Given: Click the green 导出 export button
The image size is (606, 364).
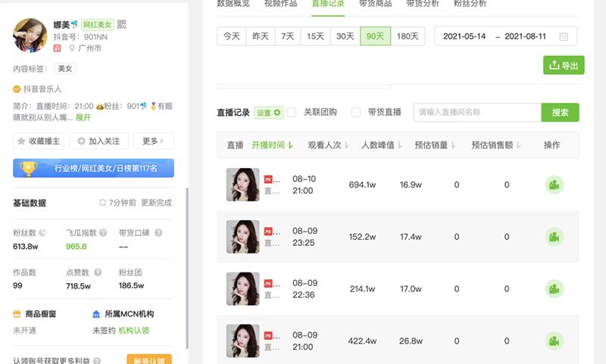Looking at the screenshot, I should tap(564, 65).
